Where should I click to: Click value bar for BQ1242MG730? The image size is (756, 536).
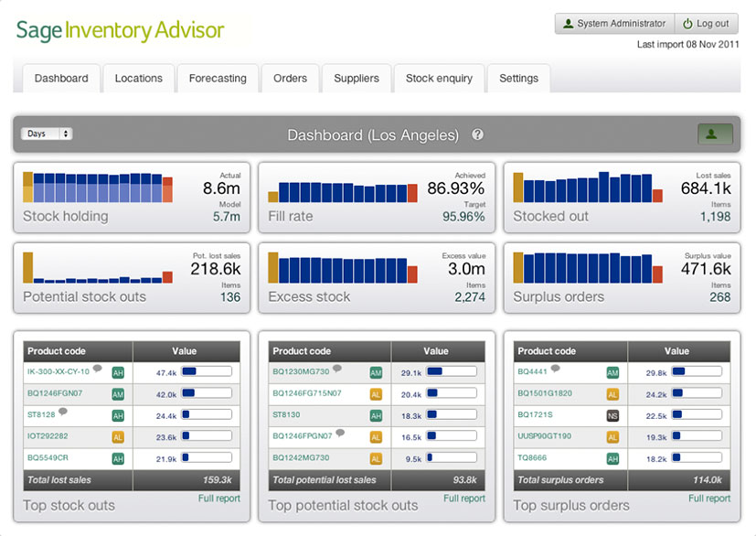coord(453,459)
